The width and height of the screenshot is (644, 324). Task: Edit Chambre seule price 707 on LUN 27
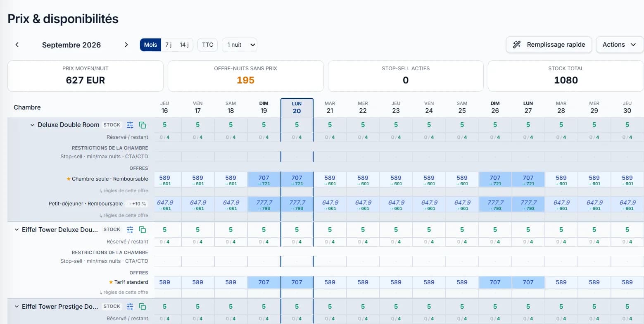coord(528,180)
